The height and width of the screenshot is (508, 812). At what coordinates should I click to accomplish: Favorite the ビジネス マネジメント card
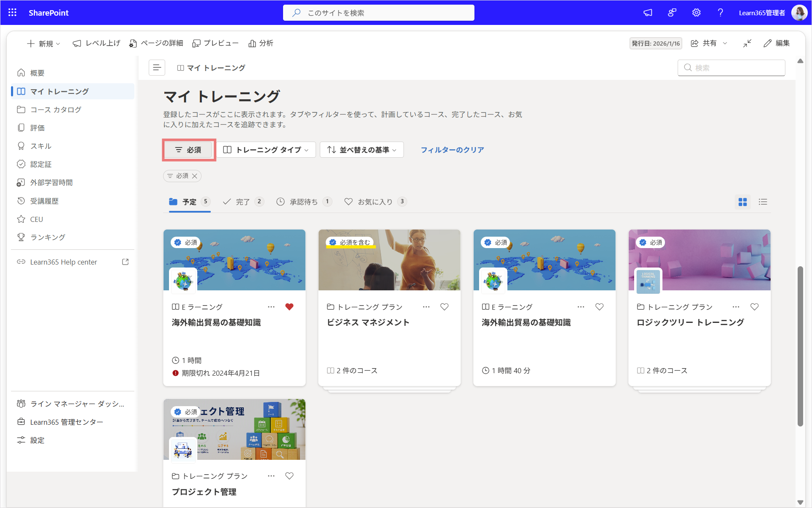tap(444, 307)
